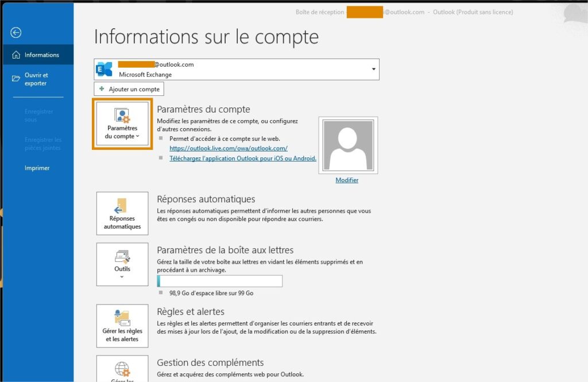Open the Informations tab in the sidebar

[x=41, y=55]
